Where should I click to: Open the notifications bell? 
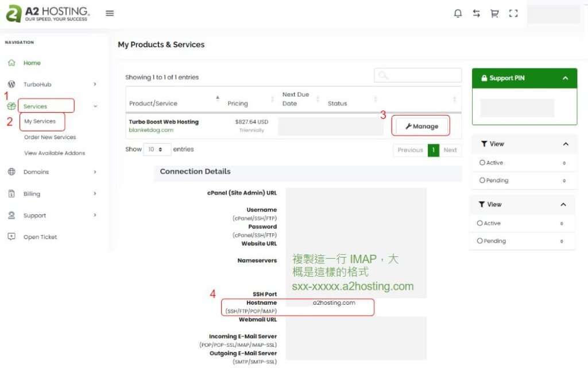click(x=458, y=14)
